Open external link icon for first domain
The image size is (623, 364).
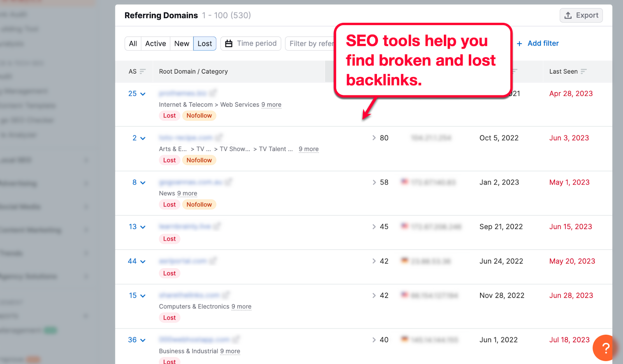click(x=213, y=93)
